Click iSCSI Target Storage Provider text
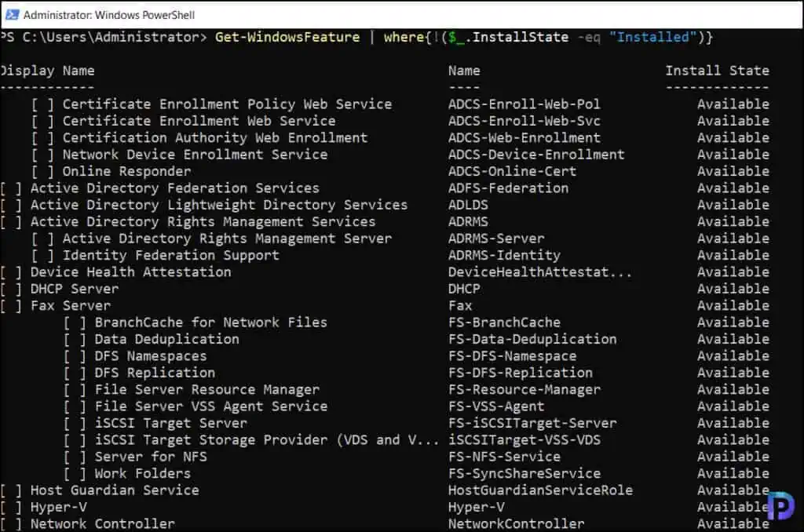Viewport: 804px width, 532px height. (267, 440)
